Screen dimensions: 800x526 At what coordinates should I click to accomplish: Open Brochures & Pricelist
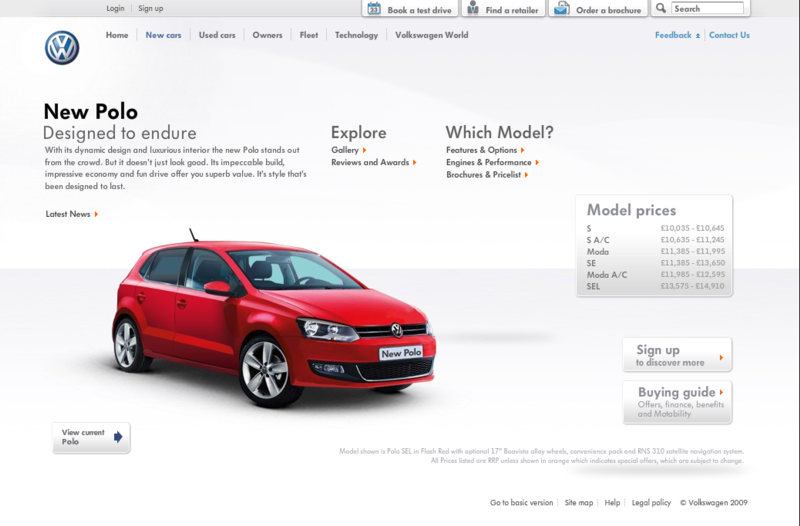[x=484, y=174]
